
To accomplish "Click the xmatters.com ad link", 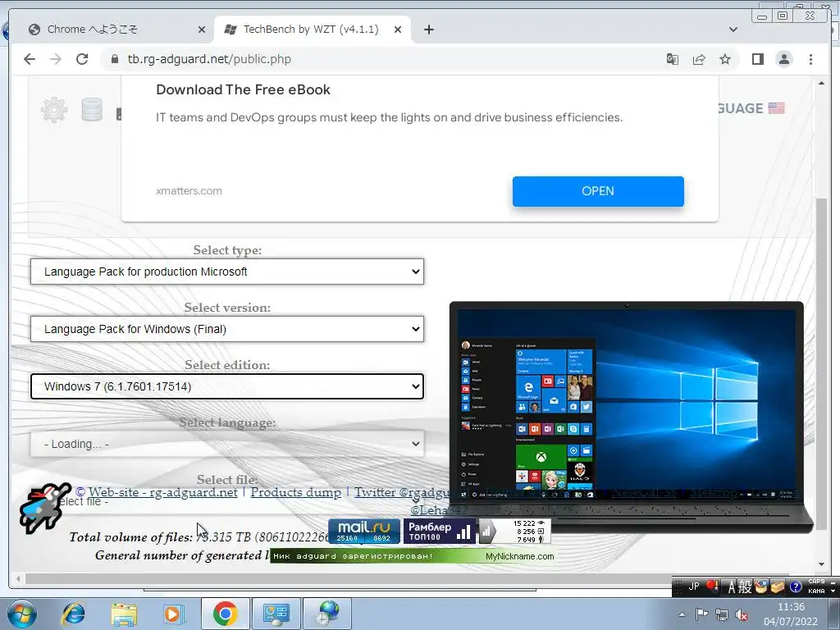I will (189, 190).
